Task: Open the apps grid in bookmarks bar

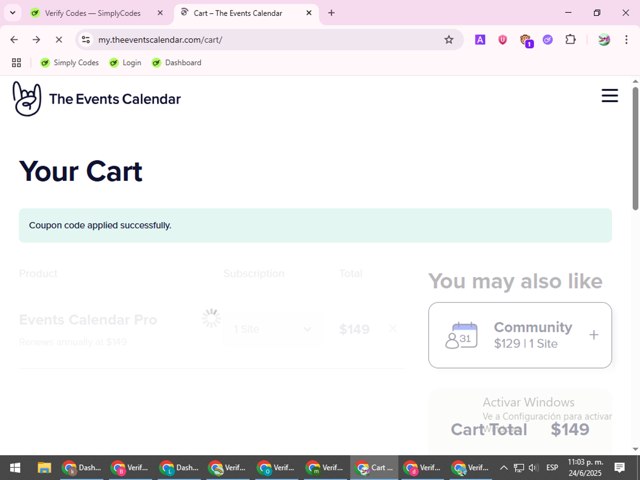Action: (x=16, y=62)
